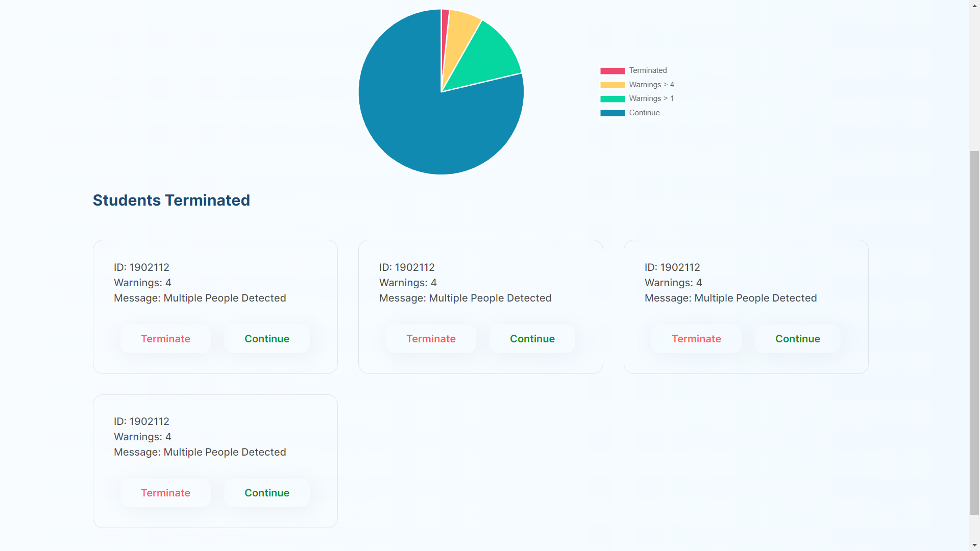Click the ID 1902112 label on first card
Screen dimensions: 980x551
tap(141, 267)
